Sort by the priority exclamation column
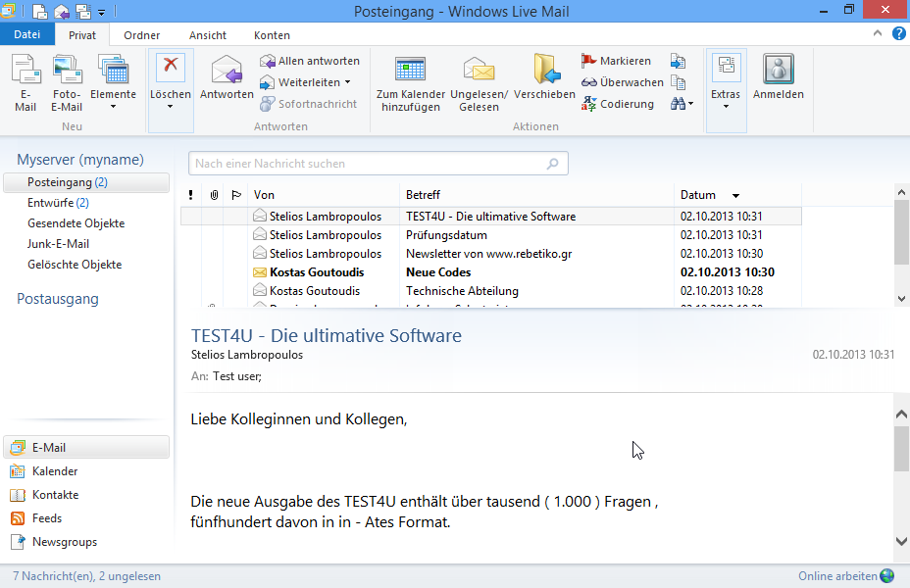 click(190, 195)
